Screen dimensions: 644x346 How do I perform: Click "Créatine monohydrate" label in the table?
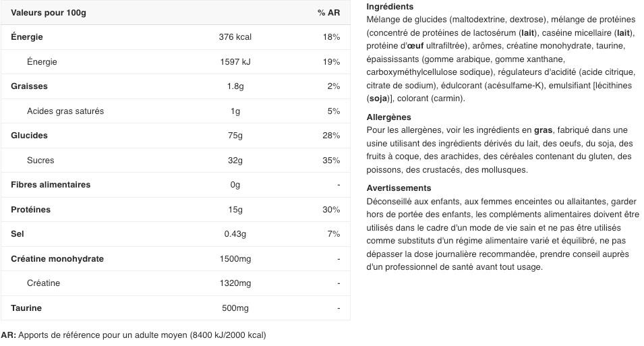tap(57, 259)
